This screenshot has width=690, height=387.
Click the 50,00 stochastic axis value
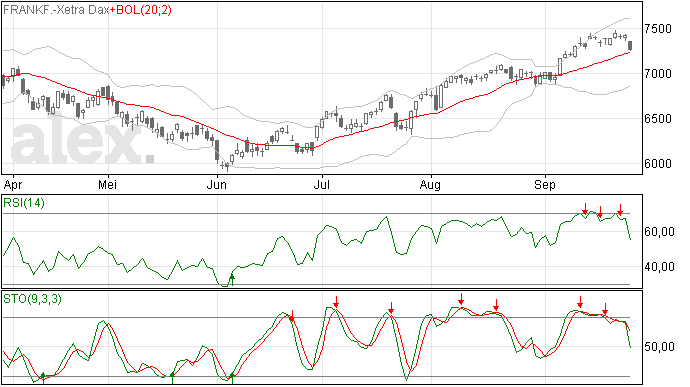coord(659,347)
